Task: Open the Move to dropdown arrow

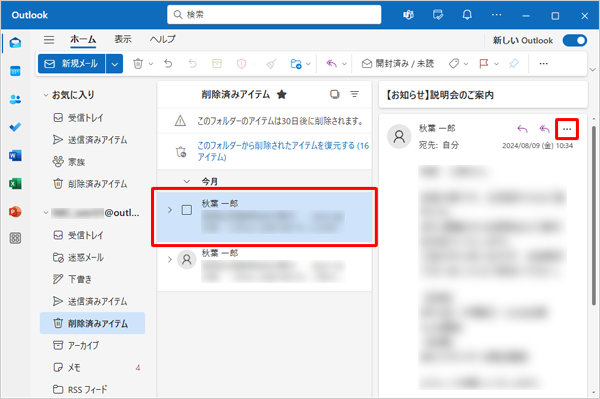Action: 308,64
